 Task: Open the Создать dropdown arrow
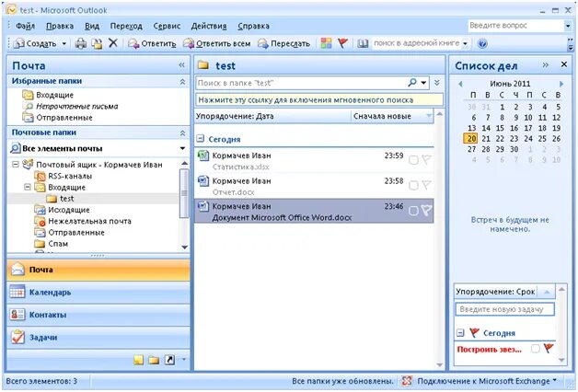[x=64, y=43]
